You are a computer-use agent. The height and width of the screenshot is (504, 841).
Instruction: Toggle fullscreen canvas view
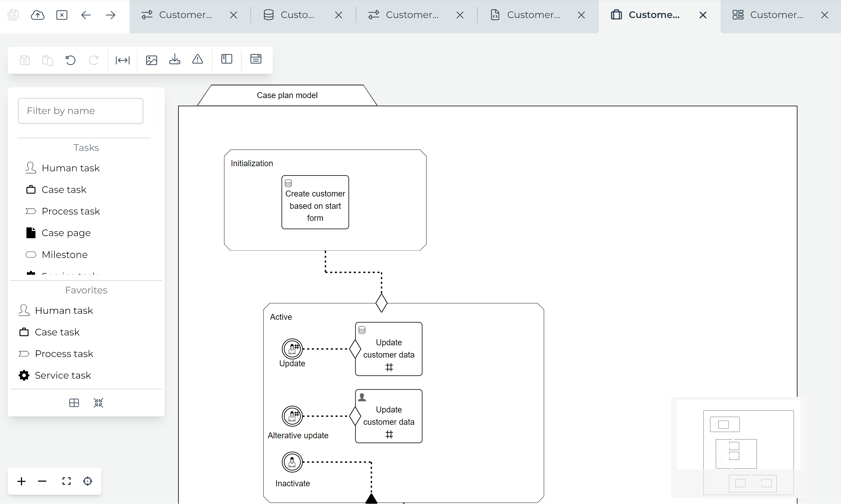point(67,481)
